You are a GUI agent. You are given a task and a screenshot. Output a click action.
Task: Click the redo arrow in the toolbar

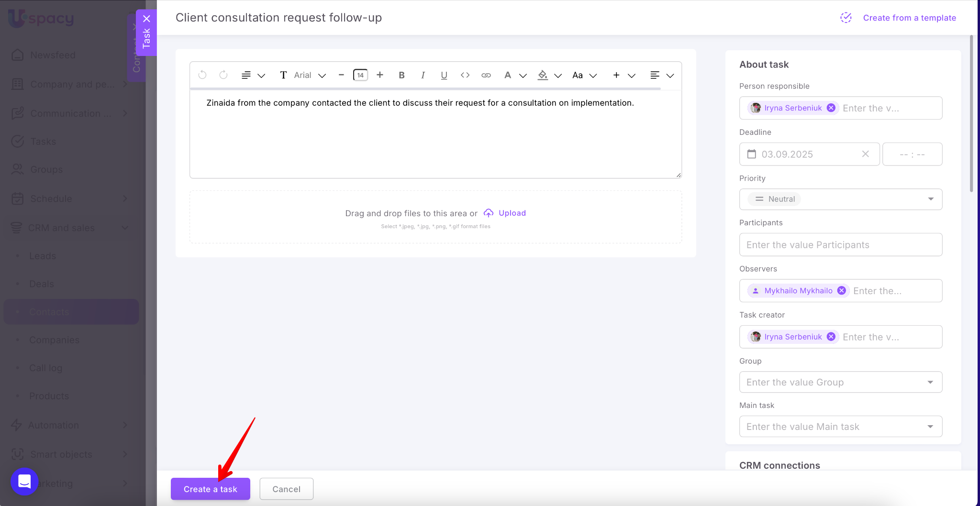click(223, 75)
